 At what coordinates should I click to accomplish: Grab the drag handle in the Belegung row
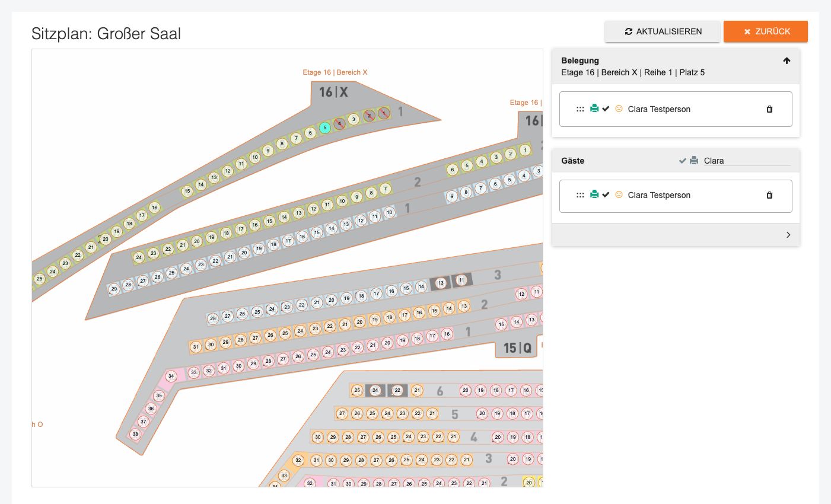coord(580,109)
